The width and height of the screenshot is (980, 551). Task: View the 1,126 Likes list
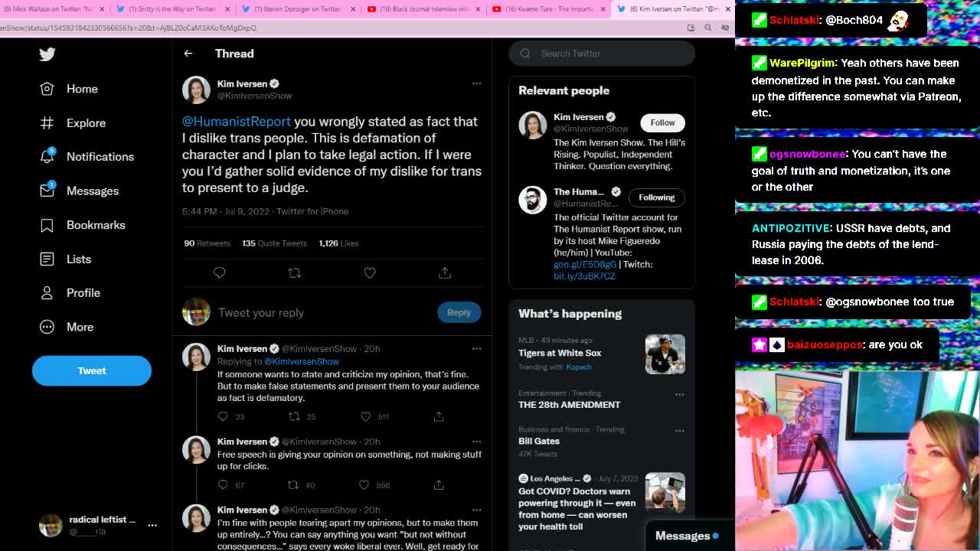[338, 243]
